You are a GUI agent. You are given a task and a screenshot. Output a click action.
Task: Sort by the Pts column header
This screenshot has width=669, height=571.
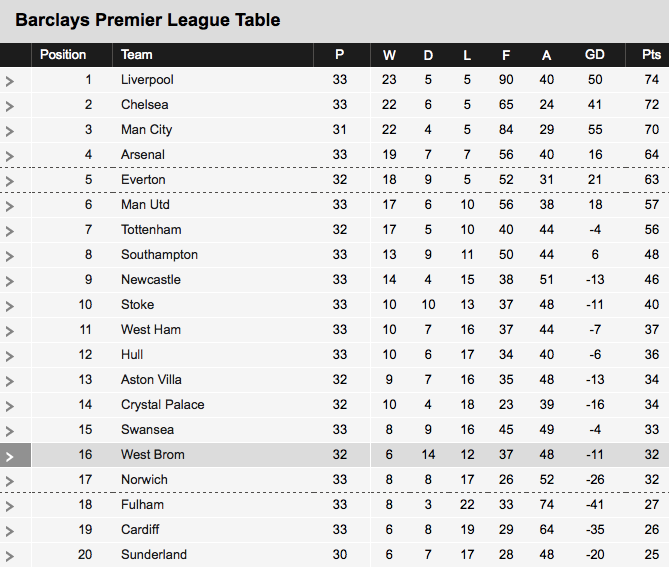(651, 55)
